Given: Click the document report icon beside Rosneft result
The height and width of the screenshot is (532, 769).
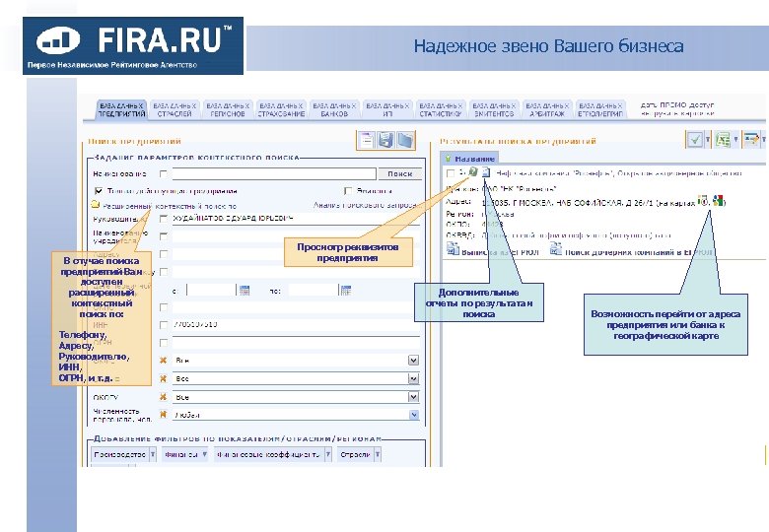Looking at the screenshot, I should [x=485, y=172].
